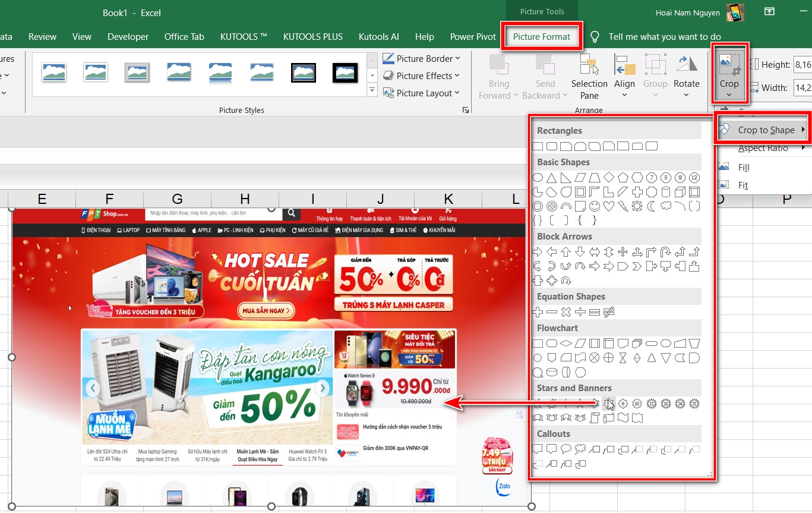The height and width of the screenshot is (513, 812).
Task: Expand the Picture Styles gallery
Action: point(372,90)
